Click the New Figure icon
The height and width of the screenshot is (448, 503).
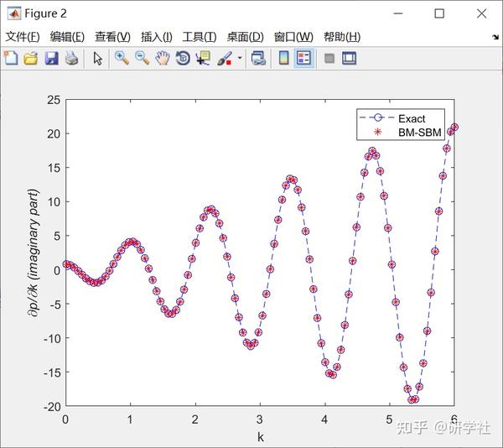point(11,59)
